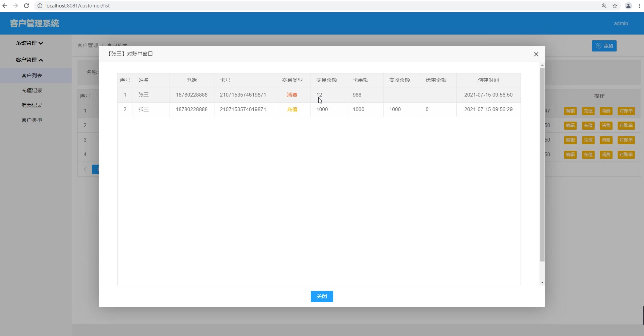
Task: Click the card number in the 充值 row
Action: click(x=243, y=109)
